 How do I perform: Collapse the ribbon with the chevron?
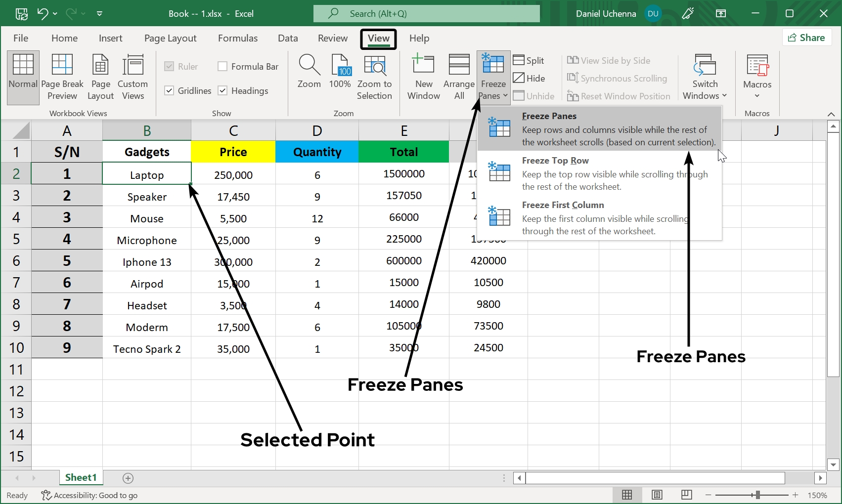pos(831,114)
